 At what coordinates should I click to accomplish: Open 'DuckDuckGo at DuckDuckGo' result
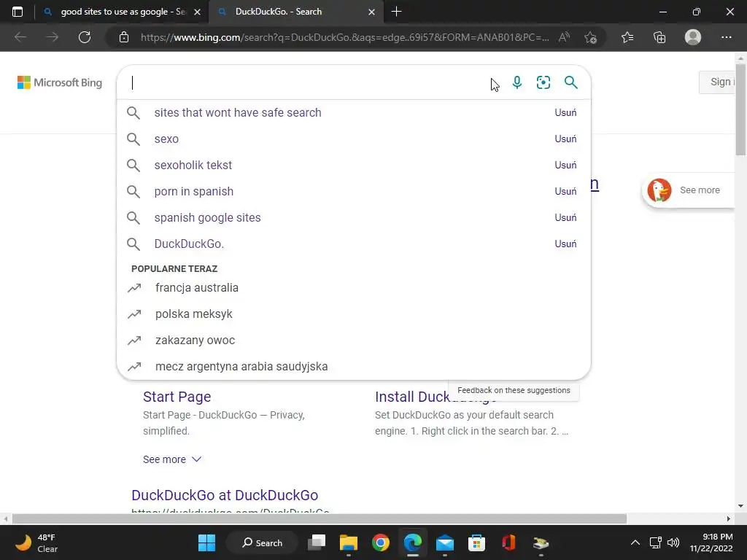pos(225,495)
